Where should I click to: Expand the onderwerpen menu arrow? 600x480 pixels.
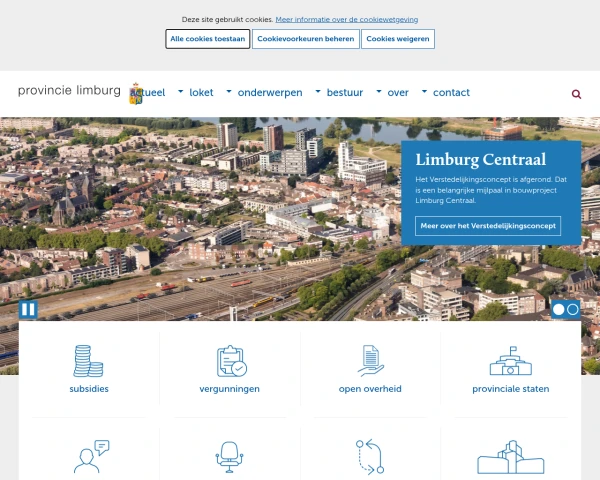pyautogui.click(x=229, y=91)
